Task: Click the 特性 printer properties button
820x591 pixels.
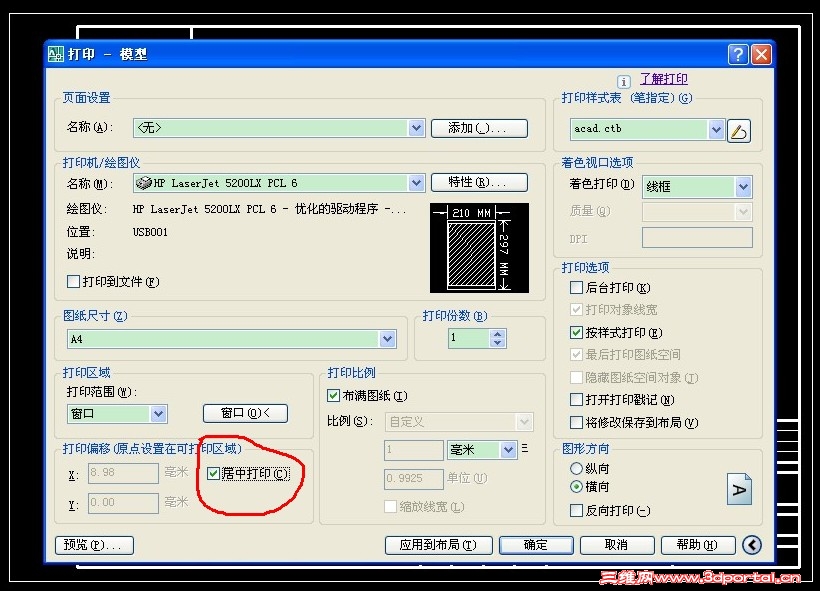Action: click(479, 183)
